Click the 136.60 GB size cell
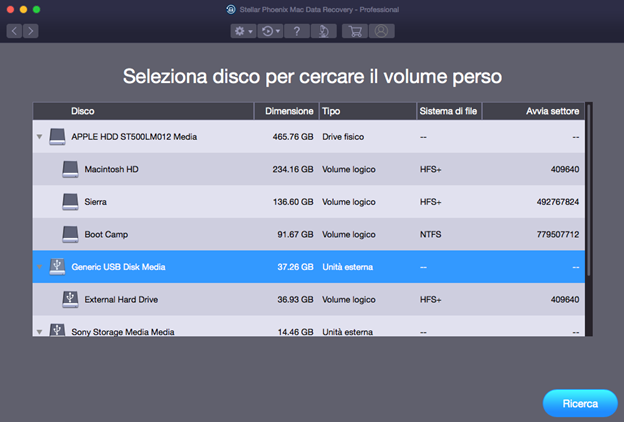This screenshot has height=422, width=624. tap(293, 202)
